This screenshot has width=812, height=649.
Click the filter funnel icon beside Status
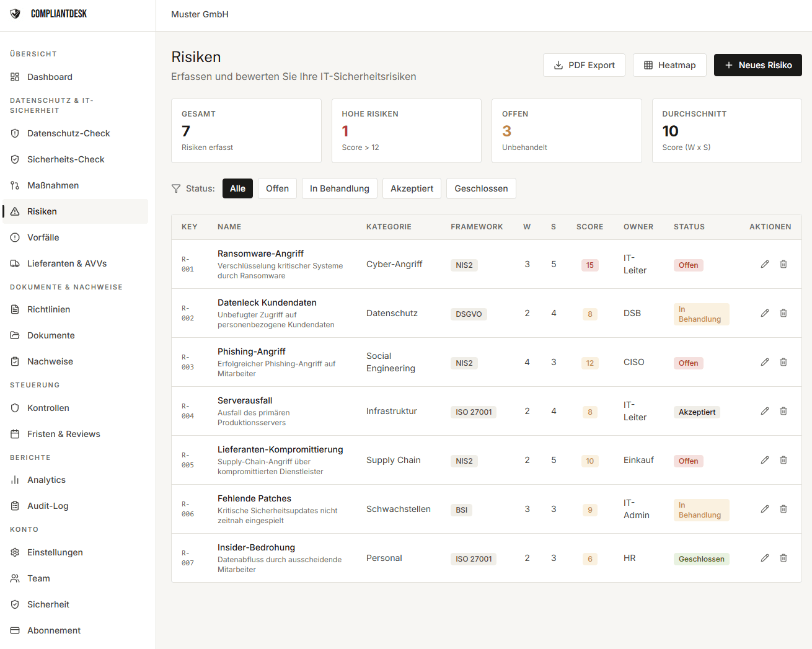[x=176, y=188]
